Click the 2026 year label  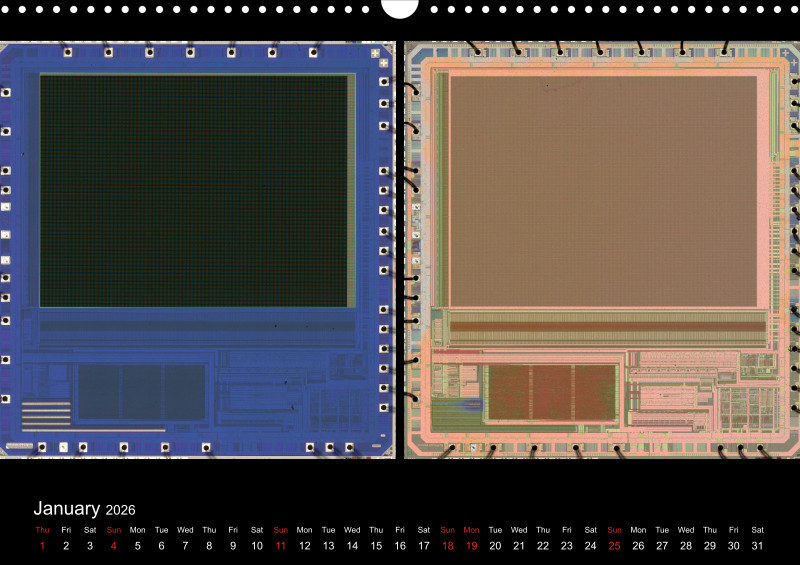pyautogui.click(x=120, y=511)
